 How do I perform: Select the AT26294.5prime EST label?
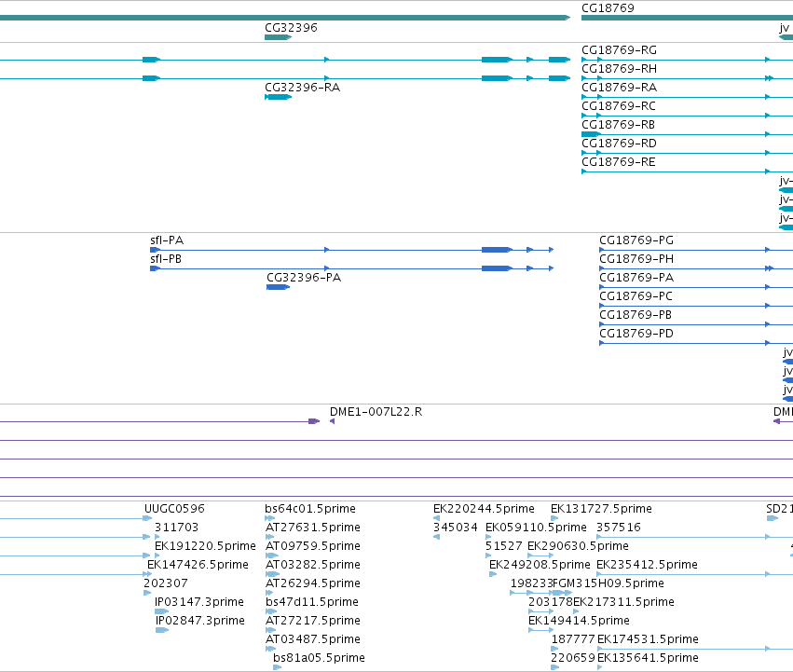click(x=313, y=584)
